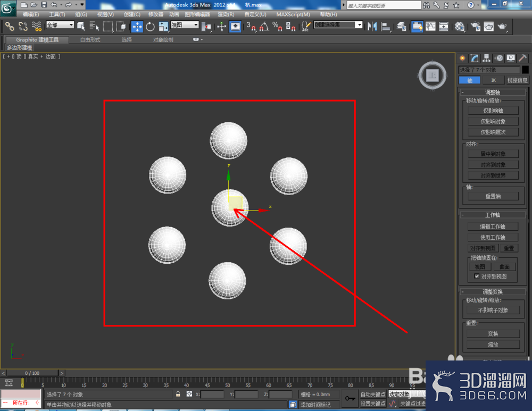Toggle the Angle Snap icon
The width and height of the screenshot is (532, 411).
click(x=264, y=27)
